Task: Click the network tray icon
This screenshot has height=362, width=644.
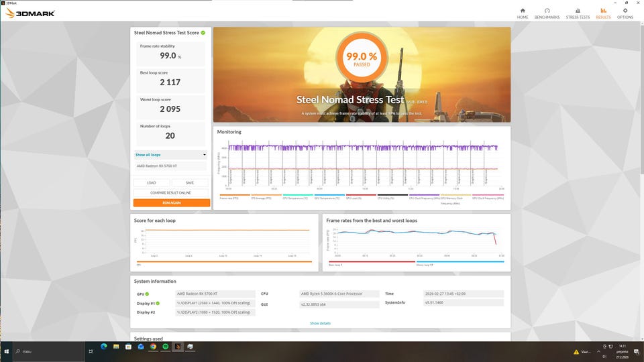Action: [610, 347]
